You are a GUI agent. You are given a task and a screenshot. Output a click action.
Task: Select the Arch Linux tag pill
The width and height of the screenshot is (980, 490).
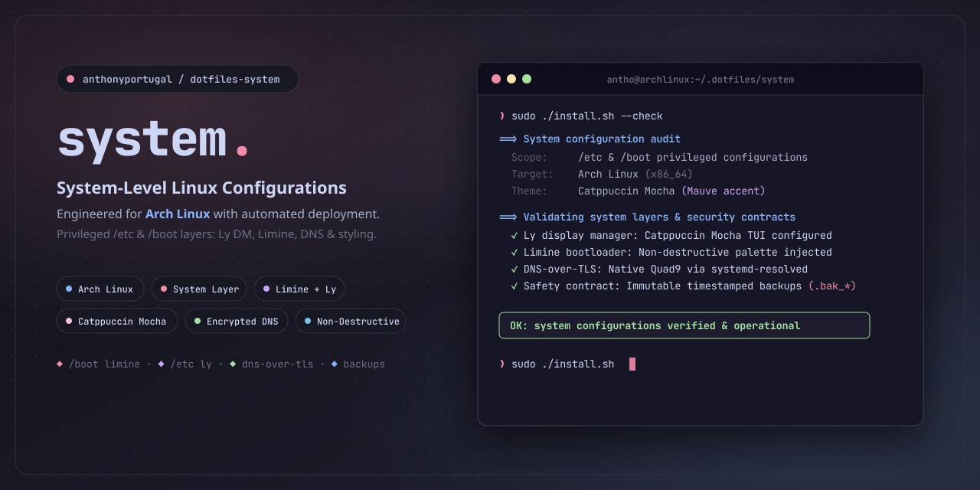100,289
